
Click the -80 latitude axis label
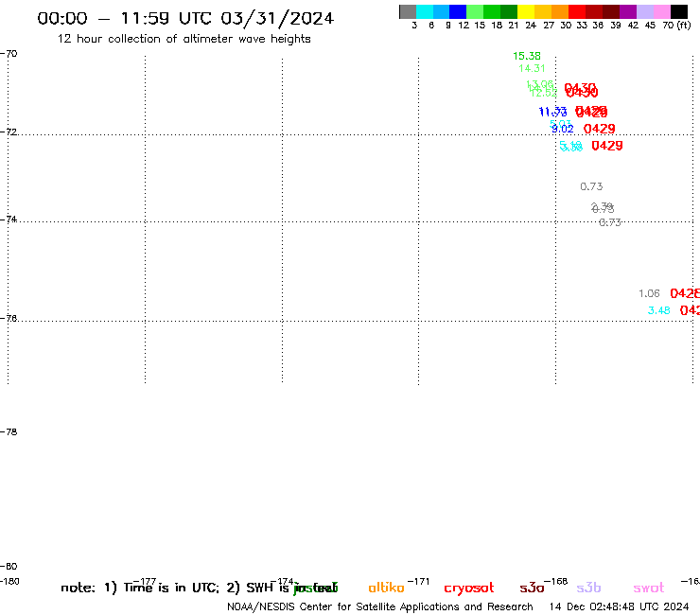[9, 567]
